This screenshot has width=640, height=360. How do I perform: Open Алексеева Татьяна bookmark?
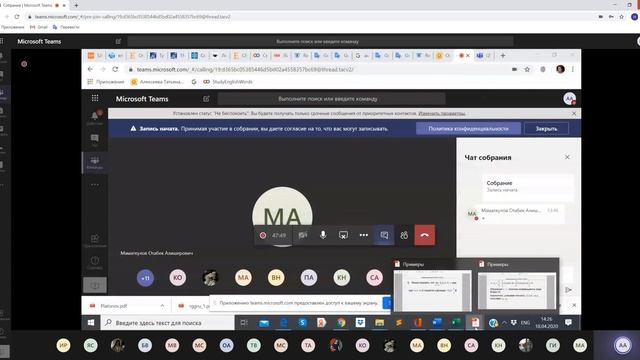pos(157,82)
